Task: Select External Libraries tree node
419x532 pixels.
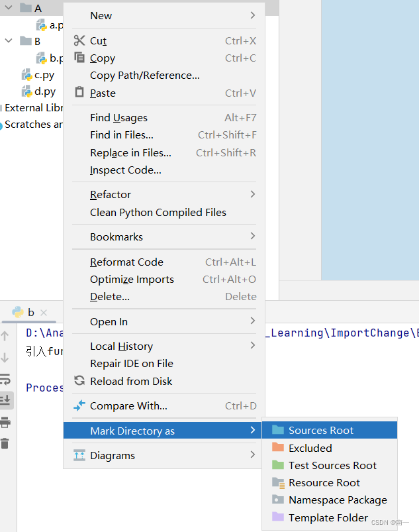Action: pos(34,108)
